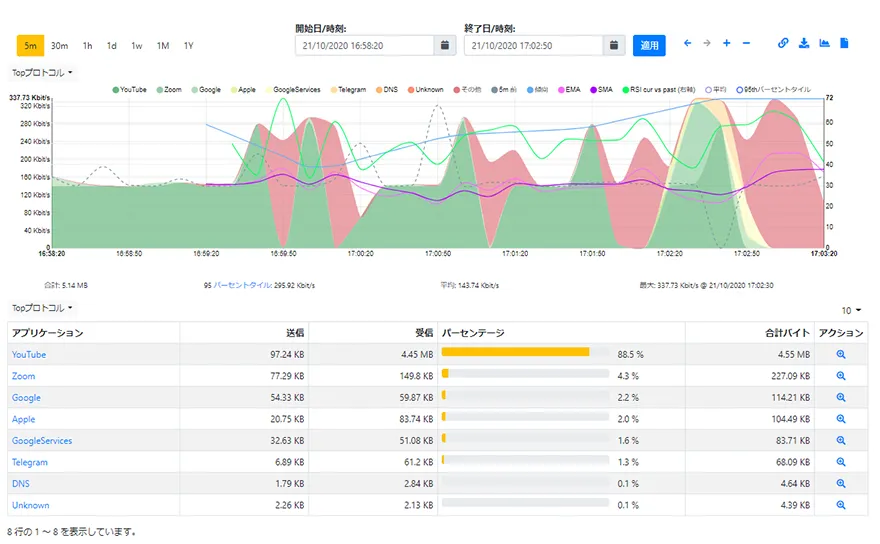Select the 1d time range tab

point(112,45)
